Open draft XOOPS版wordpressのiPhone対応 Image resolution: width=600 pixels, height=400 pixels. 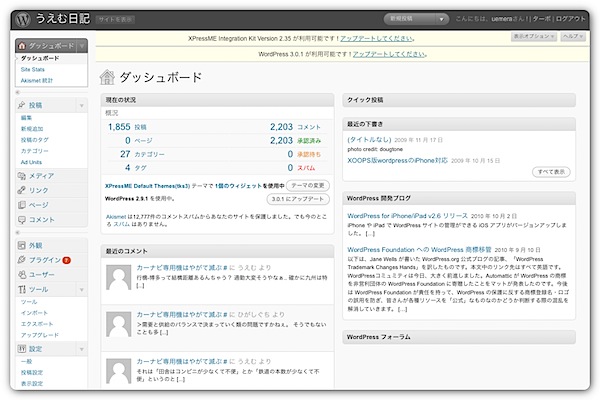[397, 160]
